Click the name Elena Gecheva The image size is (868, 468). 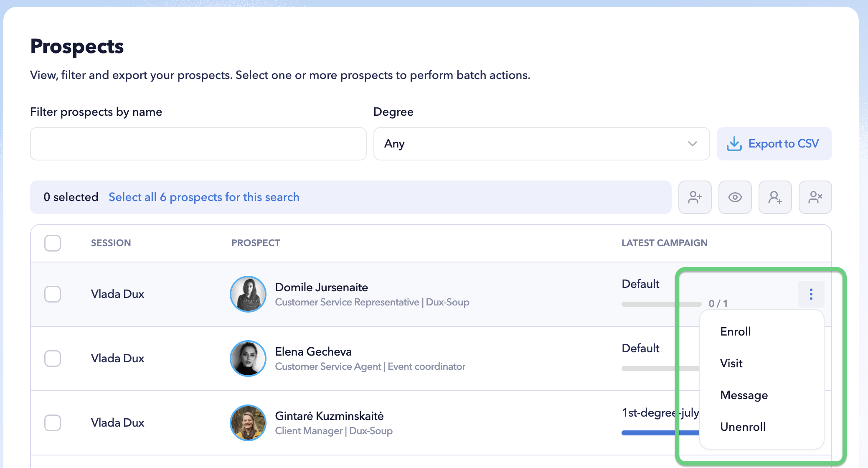313,352
